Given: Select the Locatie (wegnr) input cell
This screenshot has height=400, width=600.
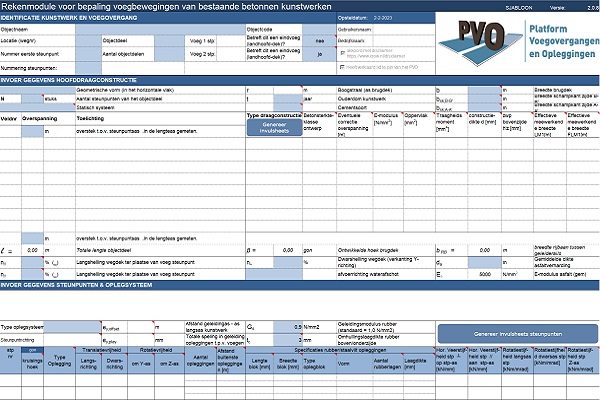Looking at the screenshot, I should click(x=88, y=41).
